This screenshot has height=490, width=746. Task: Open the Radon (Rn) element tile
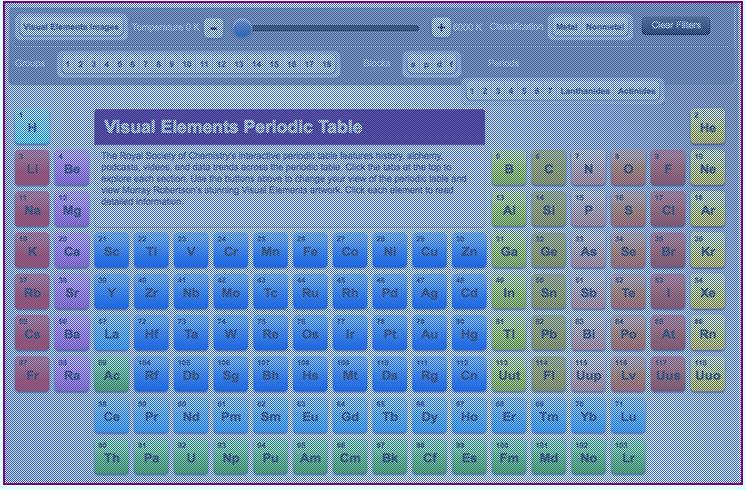707,334
